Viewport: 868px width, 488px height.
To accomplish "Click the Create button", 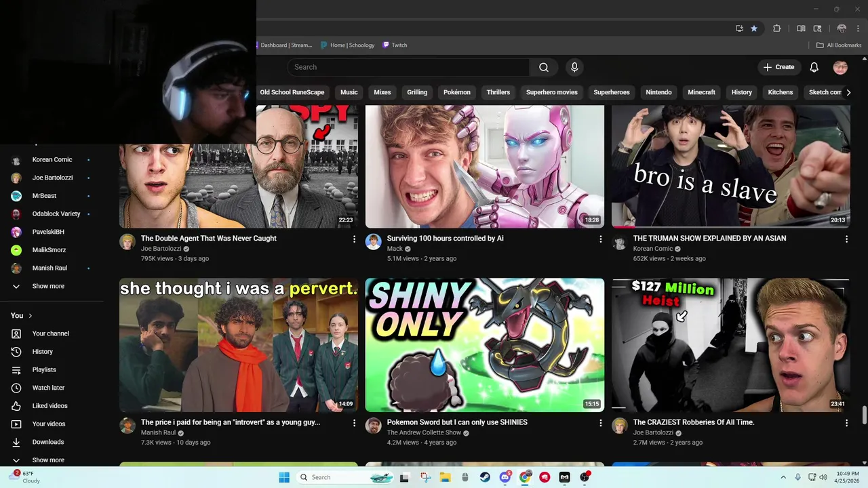I will click(x=778, y=67).
